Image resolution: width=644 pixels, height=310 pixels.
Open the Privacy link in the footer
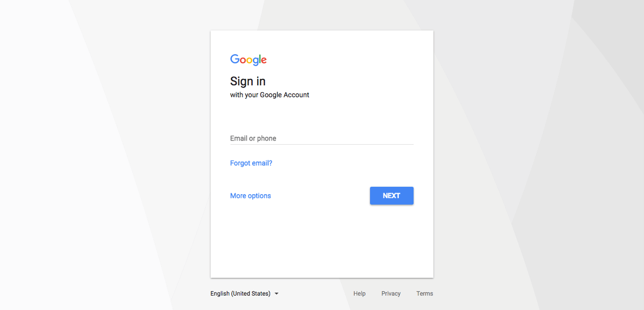click(x=391, y=294)
